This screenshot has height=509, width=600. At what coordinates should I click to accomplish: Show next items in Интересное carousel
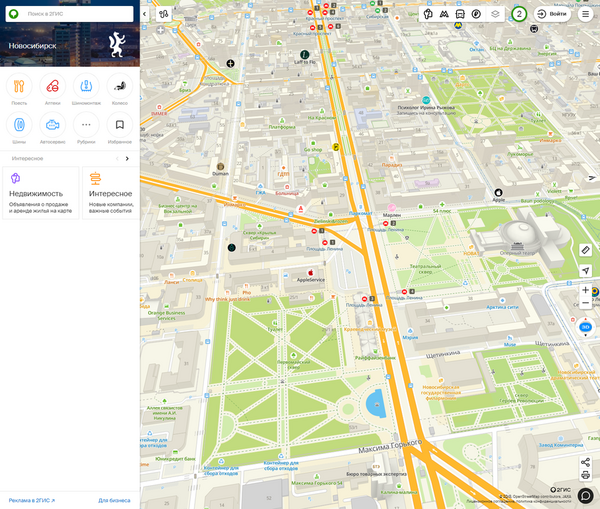[x=127, y=159]
